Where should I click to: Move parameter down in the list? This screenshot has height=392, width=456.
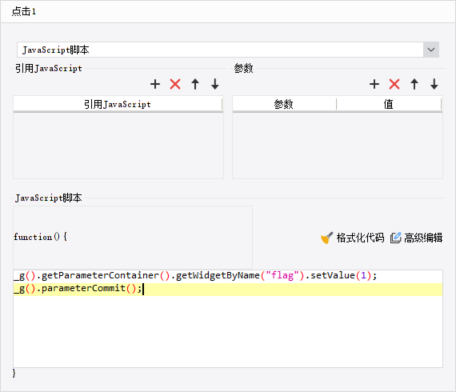click(434, 84)
